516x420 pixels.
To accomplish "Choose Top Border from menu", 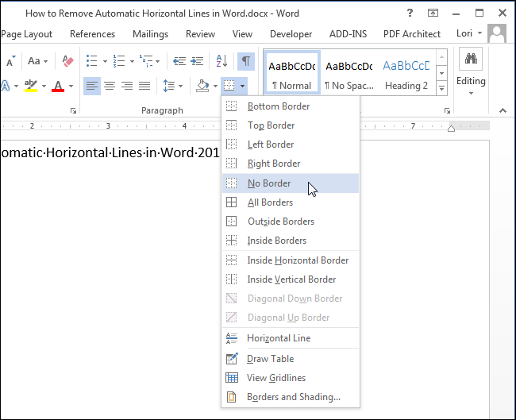I will [x=291, y=125].
